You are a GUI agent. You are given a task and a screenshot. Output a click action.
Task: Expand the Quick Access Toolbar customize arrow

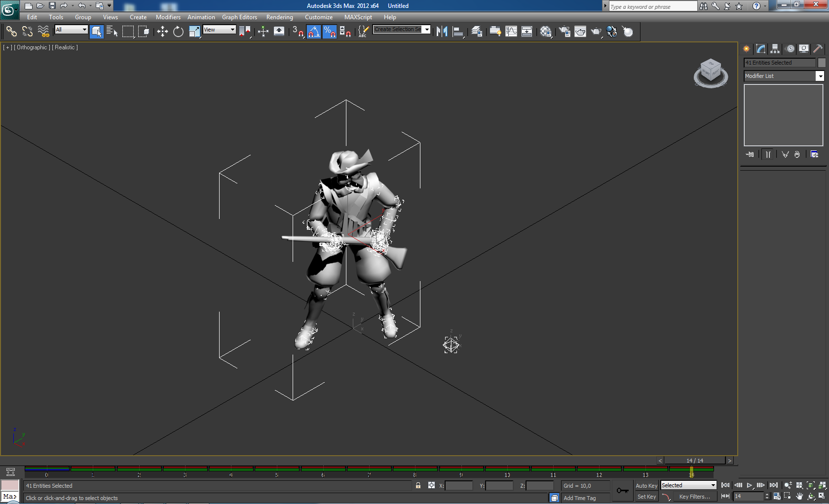(110, 6)
